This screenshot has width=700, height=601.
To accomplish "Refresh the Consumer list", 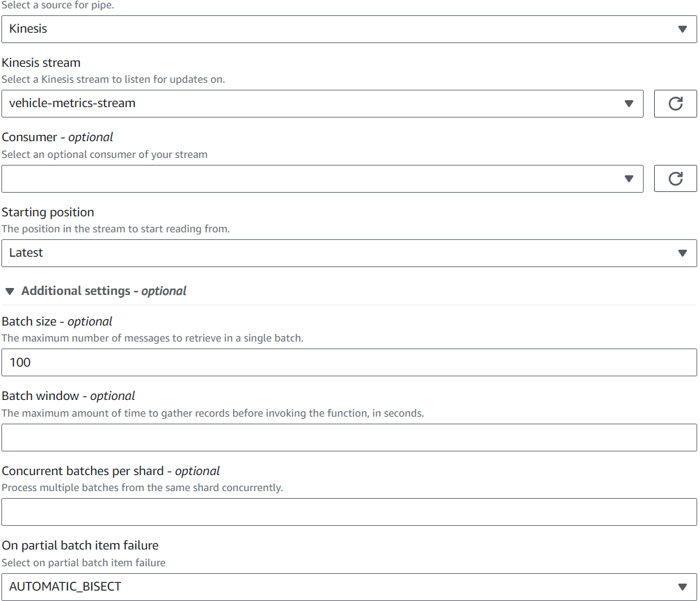I will 675,179.
